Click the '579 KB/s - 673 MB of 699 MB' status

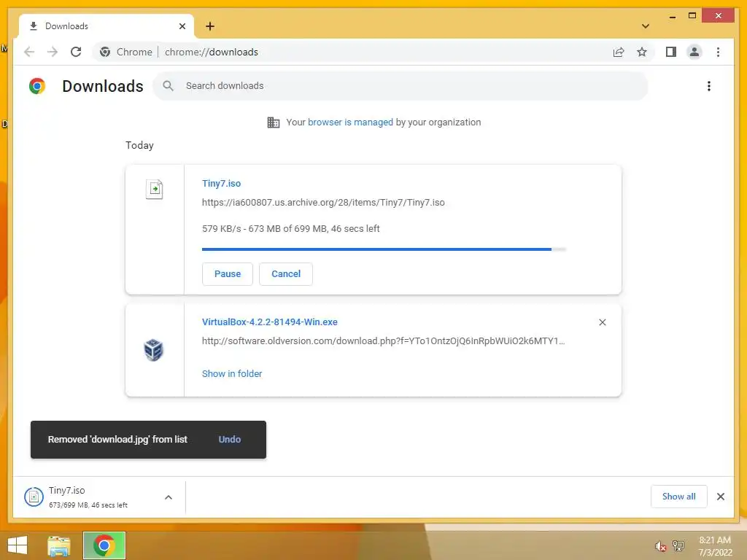(x=290, y=228)
